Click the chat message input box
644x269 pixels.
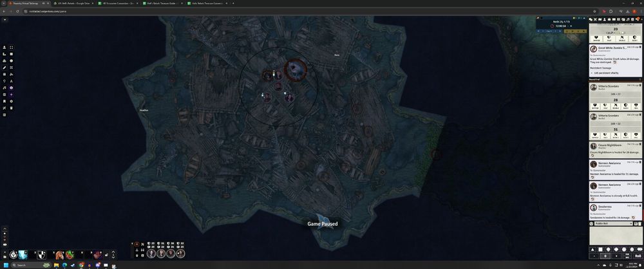click(x=616, y=236)
